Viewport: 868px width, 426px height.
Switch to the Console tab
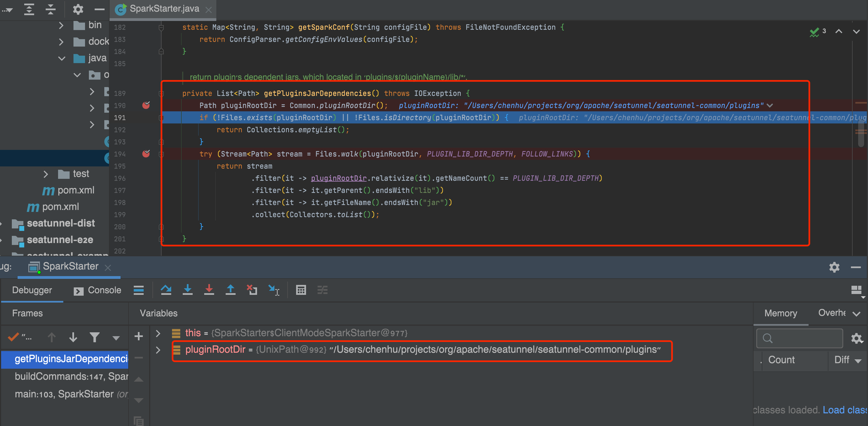tap(105, 290)
